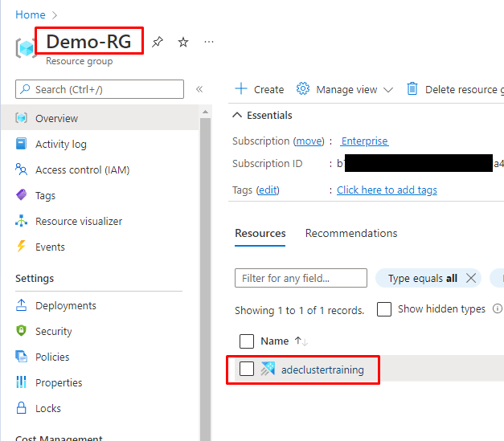Check the select-all checkbox beside Name

(247, 341)
